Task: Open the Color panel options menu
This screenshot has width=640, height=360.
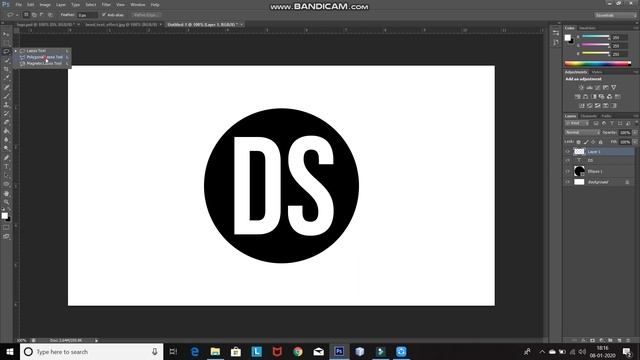Action: pos(636,28)
